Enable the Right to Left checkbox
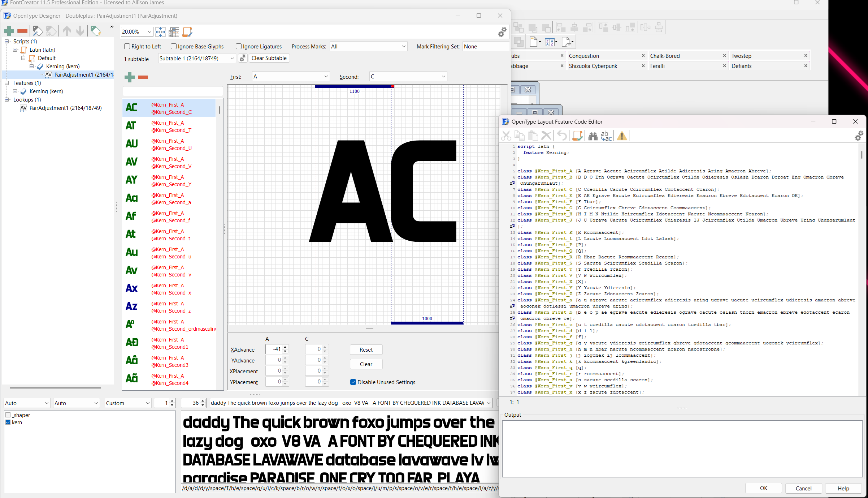This screenshot has height=498, width=868. tap(127, 46)
